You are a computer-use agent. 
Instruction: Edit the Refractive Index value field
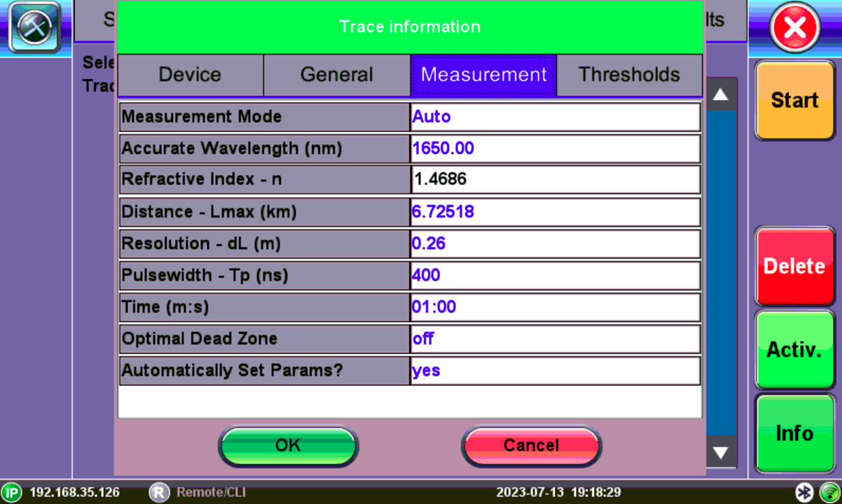tap(555, 180)
